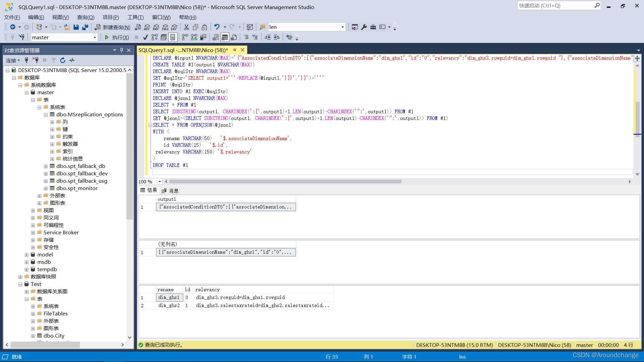Image resolution: width=644 pixels, height=362 pixels.
Task: Click the Parse checkmark icon
Action: (145, 37)
